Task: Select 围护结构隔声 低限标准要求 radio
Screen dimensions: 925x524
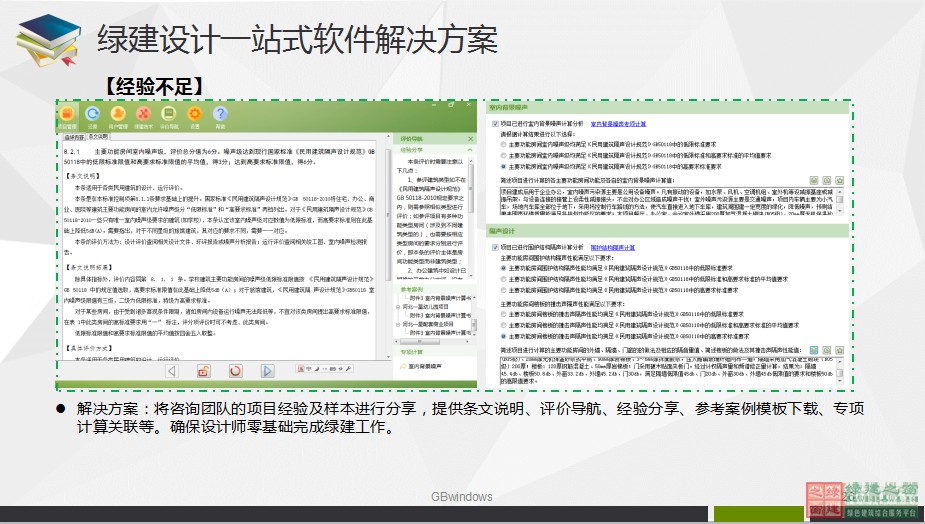Action: pyautogui.click(x=503, y=268)
